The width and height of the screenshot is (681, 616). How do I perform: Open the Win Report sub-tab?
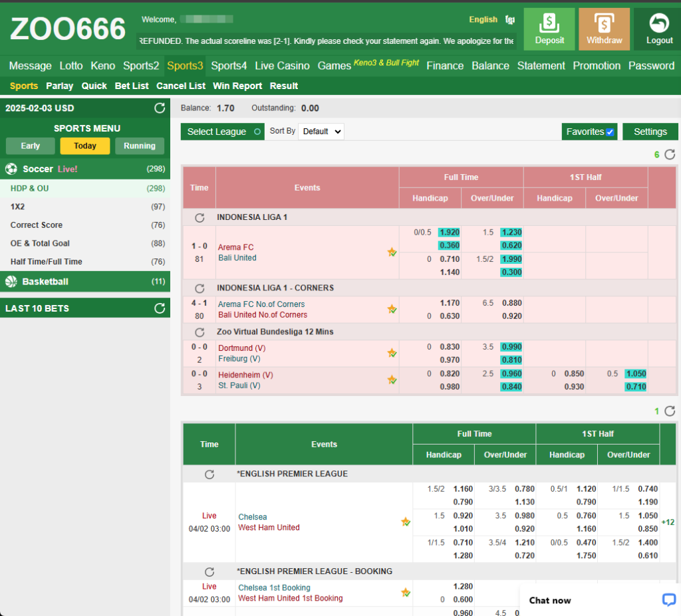237,86
